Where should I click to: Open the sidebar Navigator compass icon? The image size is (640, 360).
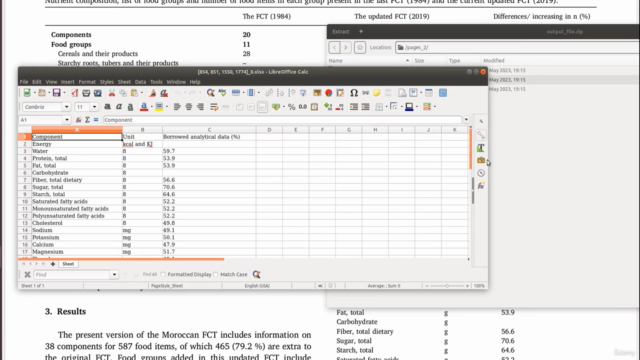(481, 173)
